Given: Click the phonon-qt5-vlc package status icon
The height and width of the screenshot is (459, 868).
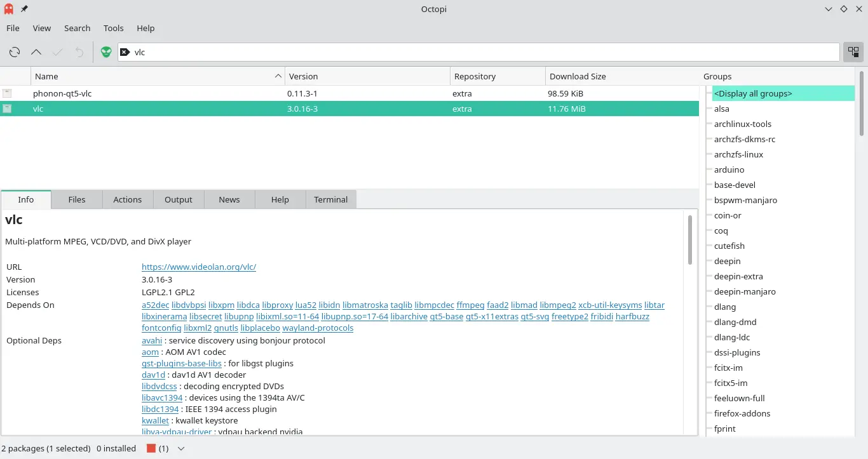Looking at the screenshot, I should point(7,93).
